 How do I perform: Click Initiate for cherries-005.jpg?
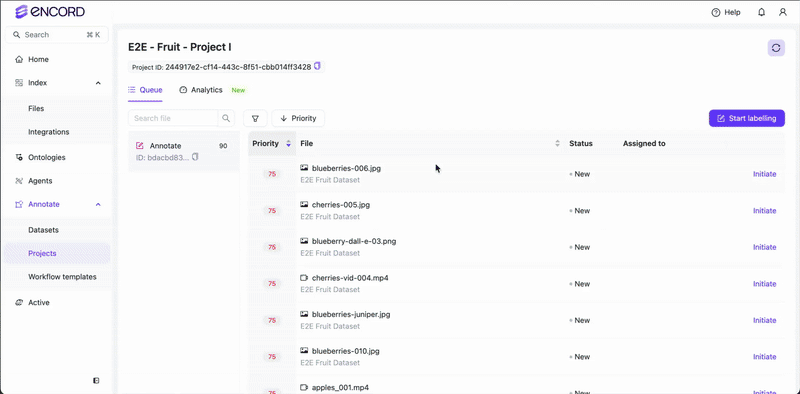click(x=764, y=211)
